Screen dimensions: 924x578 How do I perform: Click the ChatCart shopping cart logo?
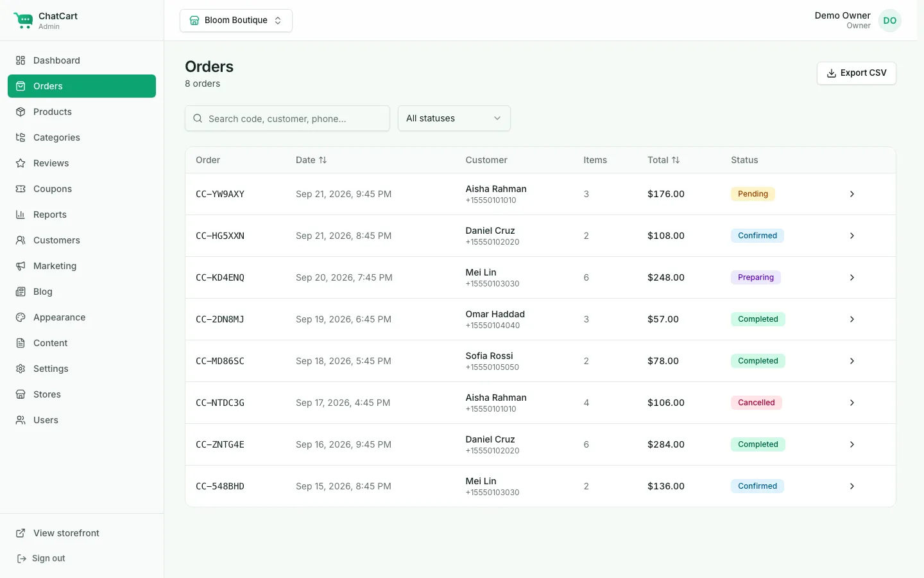coord(23,21)
